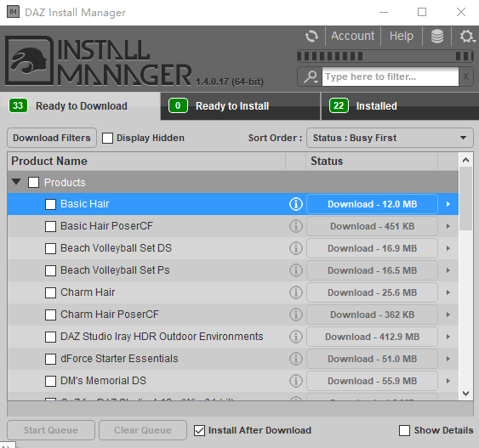
Task: Click the refresh sync arrows icon
Action: pyautogui.click(x=311, y=37)
